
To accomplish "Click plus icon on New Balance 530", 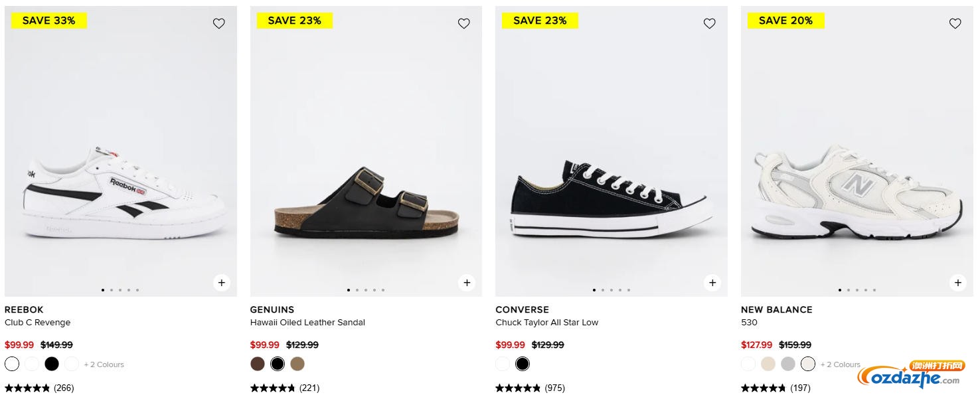I will click(957, 283).
